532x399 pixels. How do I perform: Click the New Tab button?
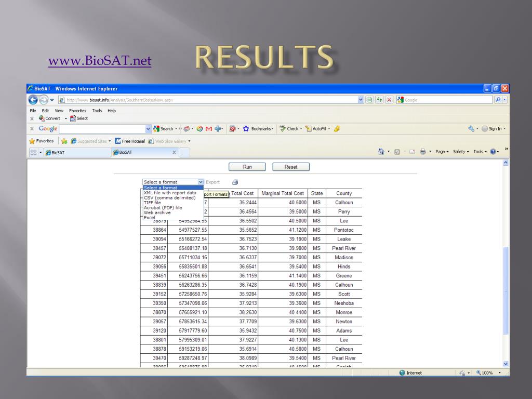click(184, 153)
